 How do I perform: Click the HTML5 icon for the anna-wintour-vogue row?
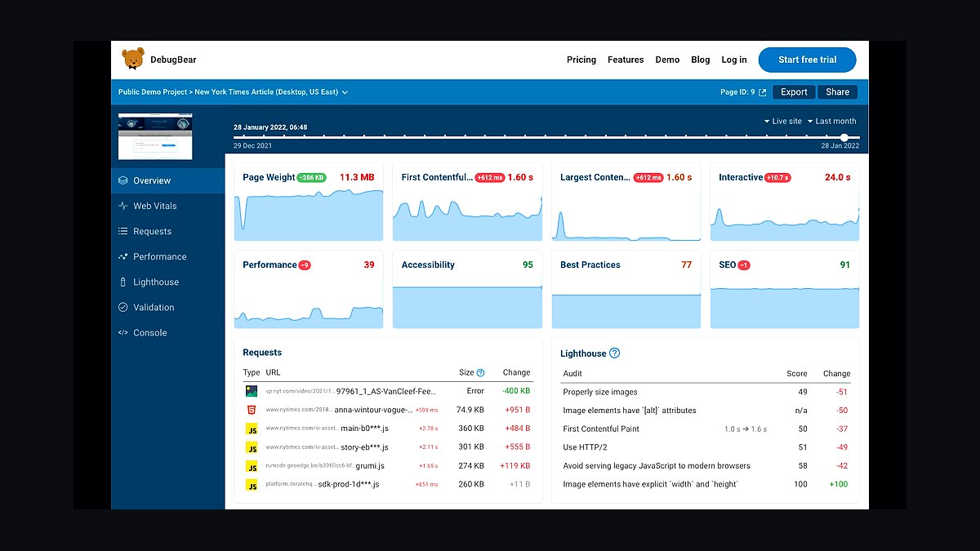click(252, 410)
